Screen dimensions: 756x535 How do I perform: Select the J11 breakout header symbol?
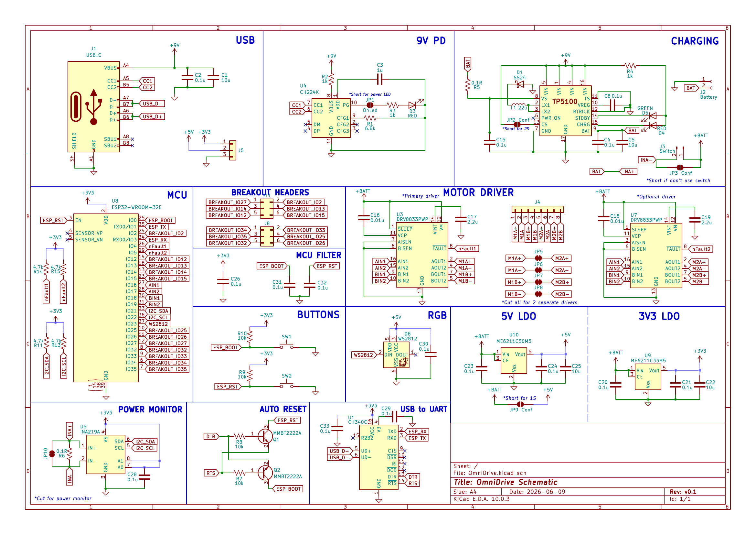coord(266,209)
